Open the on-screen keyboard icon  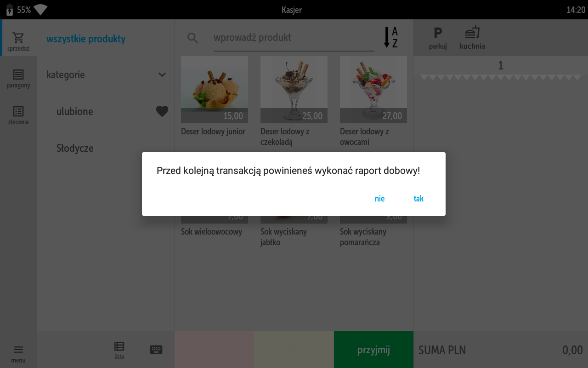[156, 350]
